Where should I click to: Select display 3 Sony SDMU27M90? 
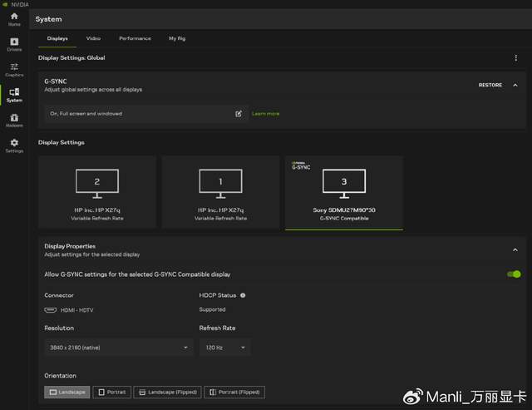tap(344, 193)
